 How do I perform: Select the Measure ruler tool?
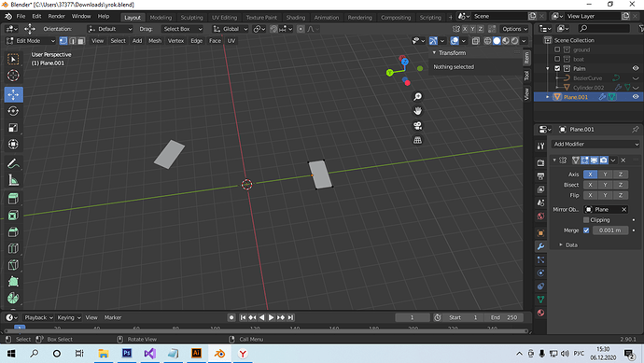click(13, 180)
